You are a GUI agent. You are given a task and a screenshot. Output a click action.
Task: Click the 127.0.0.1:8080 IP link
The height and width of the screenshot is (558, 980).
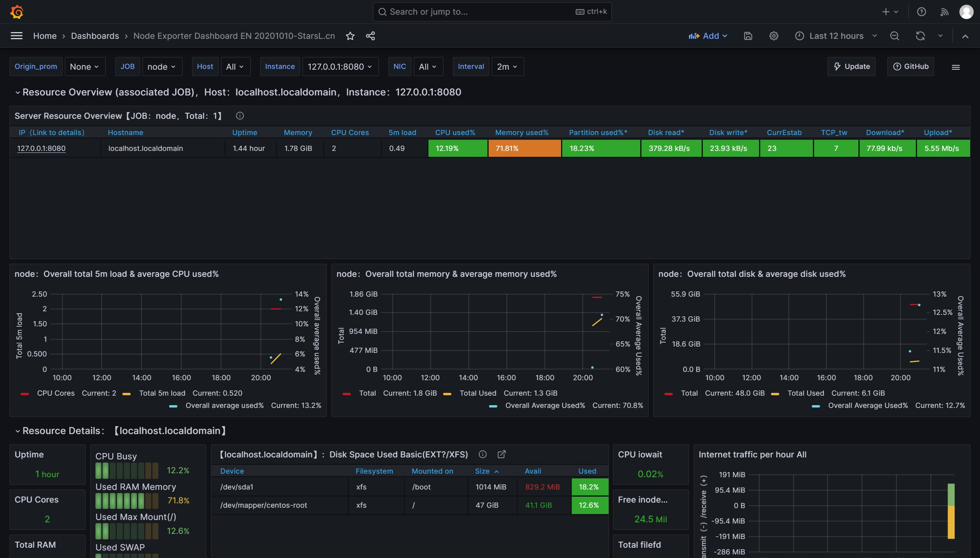click(x=41, y=149)
